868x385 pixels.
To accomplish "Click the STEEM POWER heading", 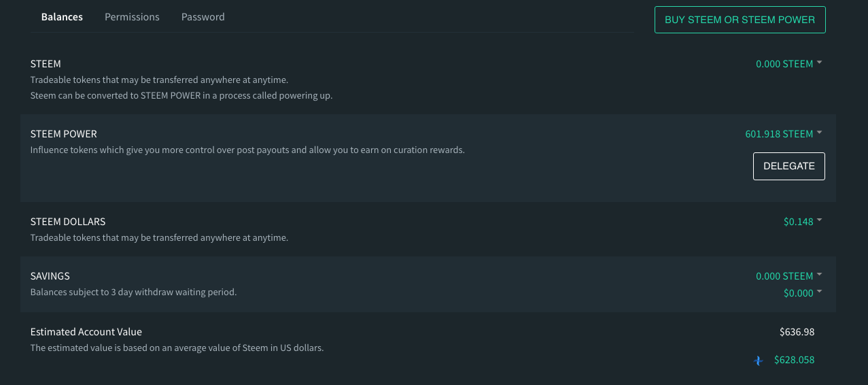I will click(x=64, y=134).
